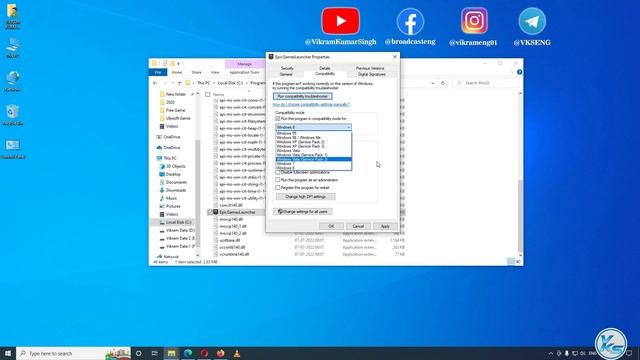640x360 pixels.
Task: Select the EpicGamesLauncher file icon
Action: [216, 212]
